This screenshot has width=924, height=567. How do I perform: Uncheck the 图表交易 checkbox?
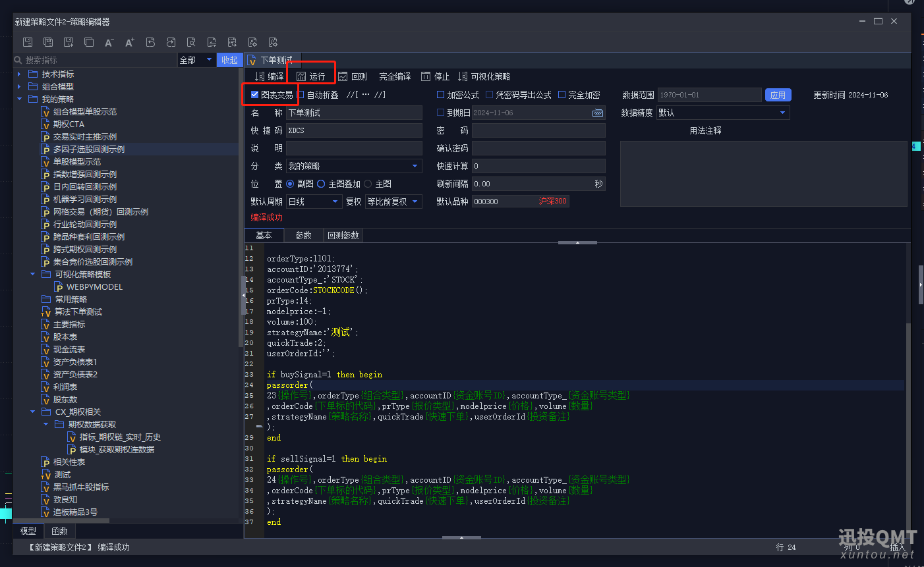pos(254,95)
